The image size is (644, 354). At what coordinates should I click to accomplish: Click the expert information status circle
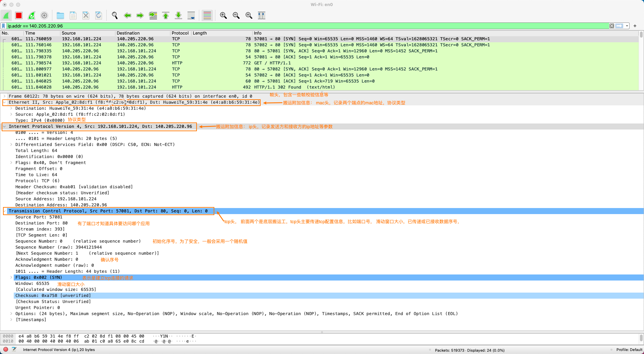[6, 349]
